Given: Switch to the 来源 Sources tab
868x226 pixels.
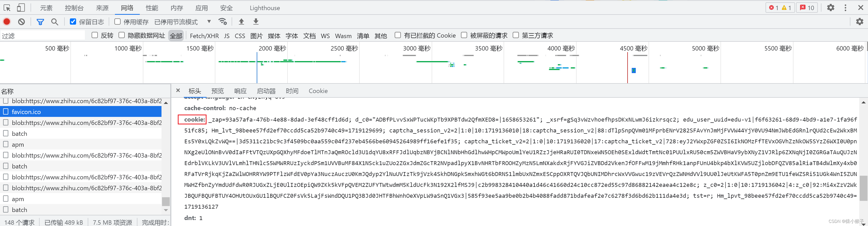Looking at the screenshot, I should (x=102, y=8).
